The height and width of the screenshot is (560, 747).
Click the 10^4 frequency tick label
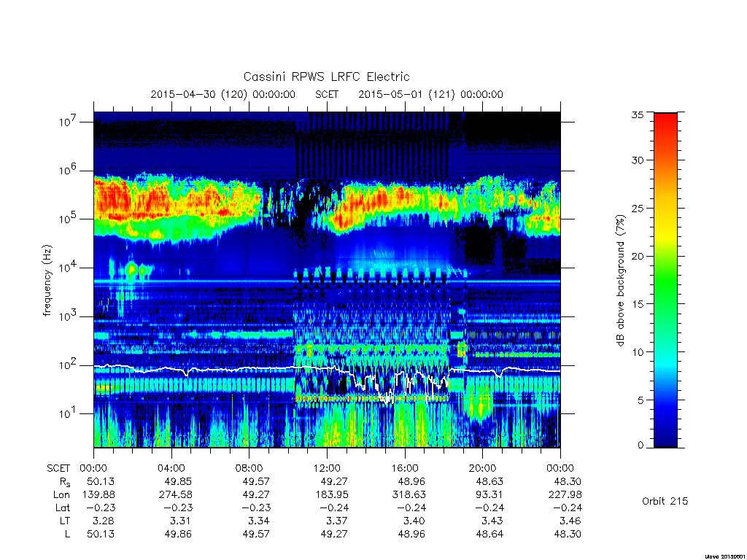[69, 268]
